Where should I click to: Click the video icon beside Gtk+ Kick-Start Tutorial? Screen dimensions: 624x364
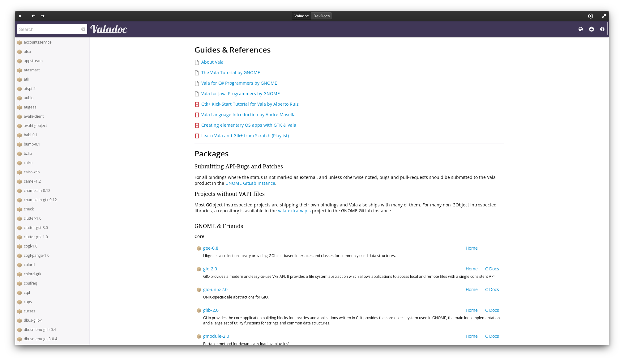197,104
